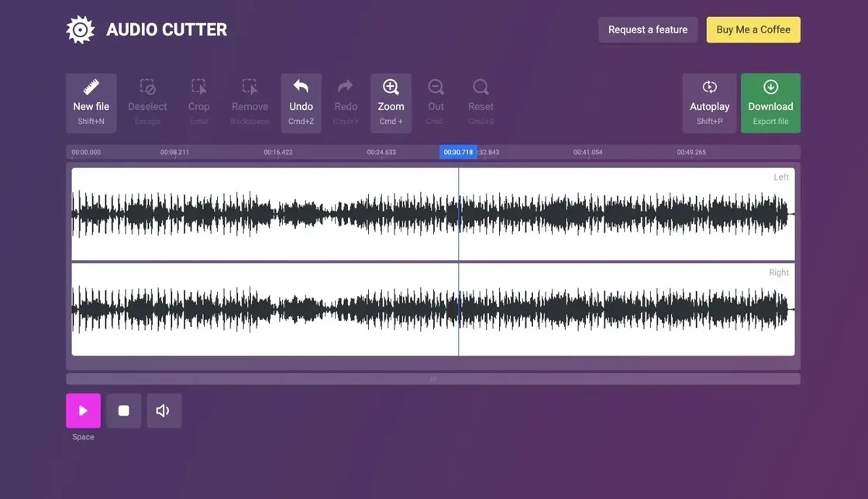This screenshot has height=499, width=868.
Task: Click the Deselect tool
Action: tap(147, 103)
